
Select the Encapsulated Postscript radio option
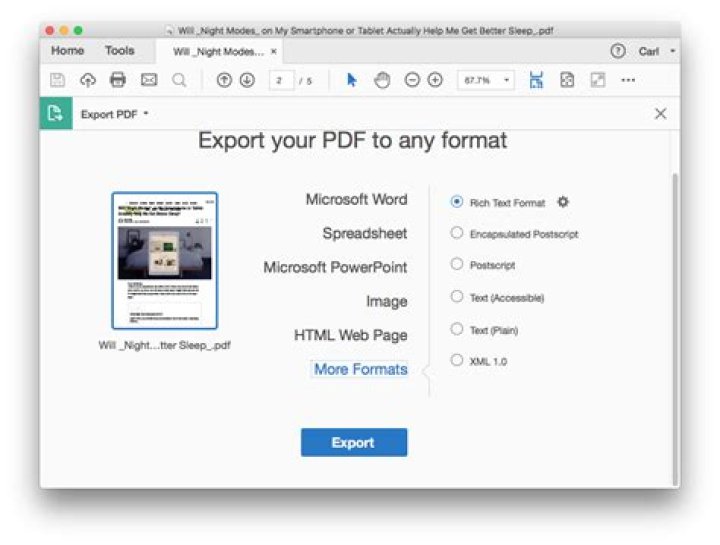[x=457, y=233]
